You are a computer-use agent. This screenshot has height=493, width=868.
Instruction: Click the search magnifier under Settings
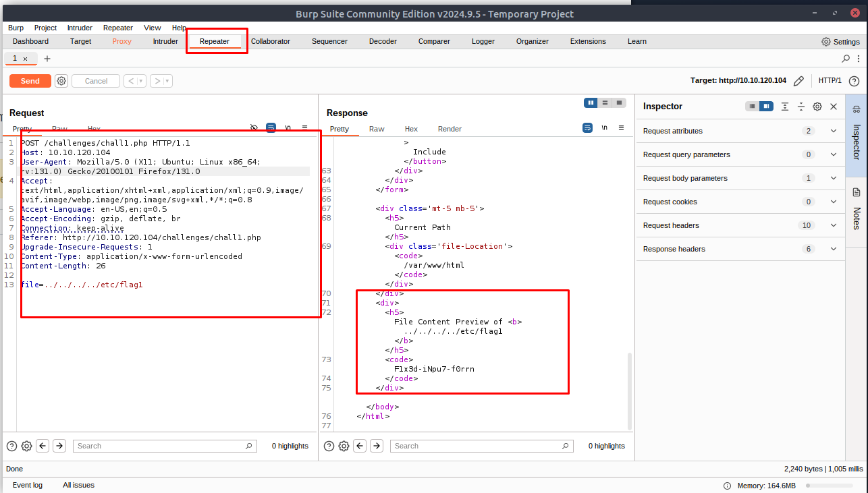[846, 59]
